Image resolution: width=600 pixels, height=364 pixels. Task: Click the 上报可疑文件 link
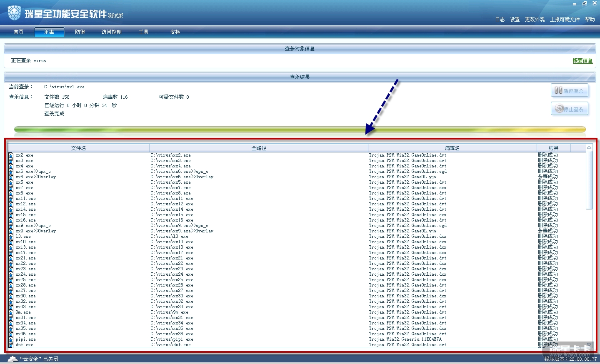click(x=565, y=20)
